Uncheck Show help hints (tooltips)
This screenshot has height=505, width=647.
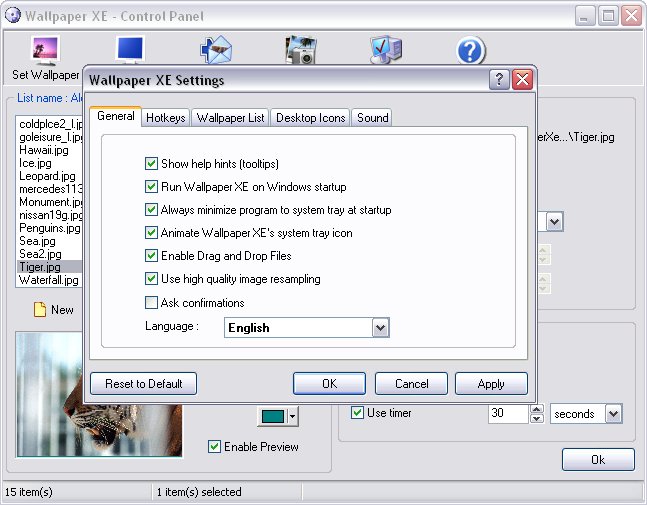(151, 164)
